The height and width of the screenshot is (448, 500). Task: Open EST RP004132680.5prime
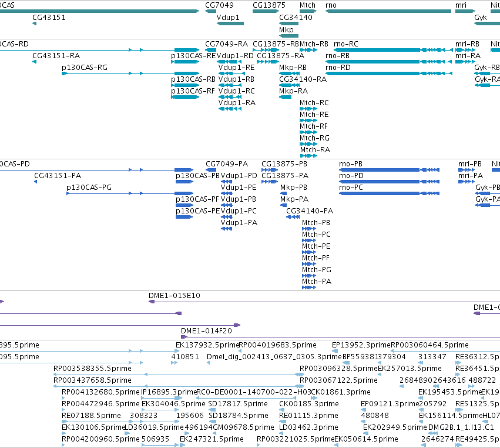point(63,398)
